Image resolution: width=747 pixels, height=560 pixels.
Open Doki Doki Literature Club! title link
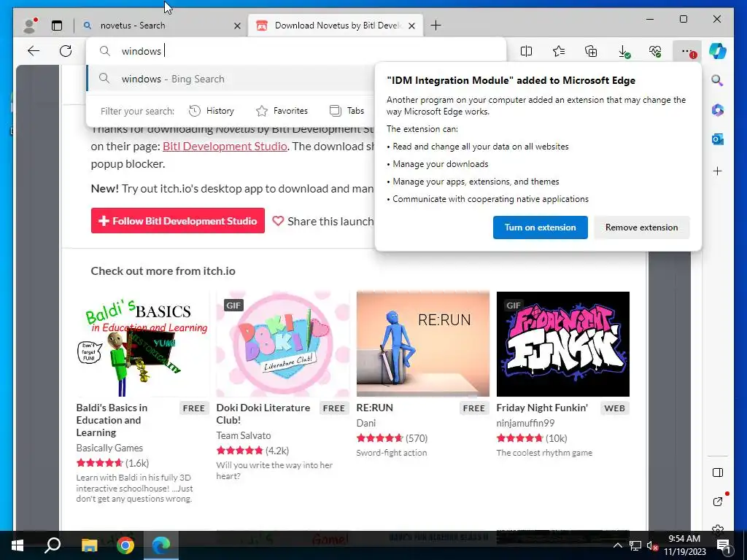click(263, 414)
